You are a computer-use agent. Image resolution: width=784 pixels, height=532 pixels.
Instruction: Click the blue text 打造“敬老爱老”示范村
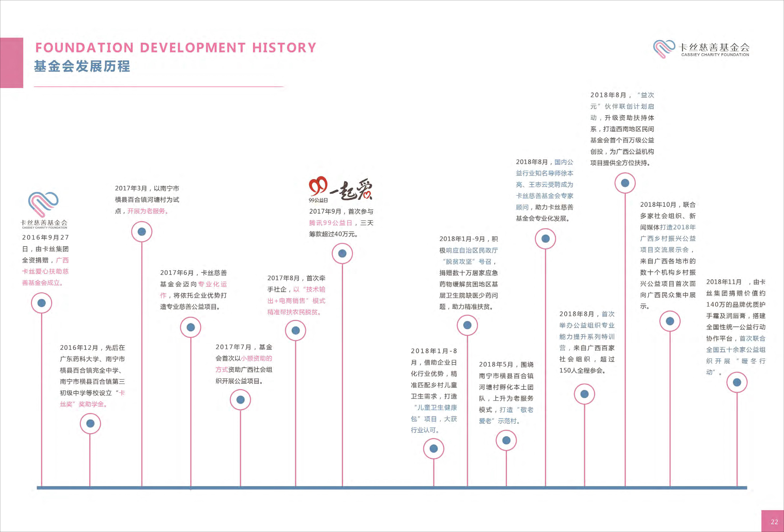pyautogui.click(x=506, y=415)
